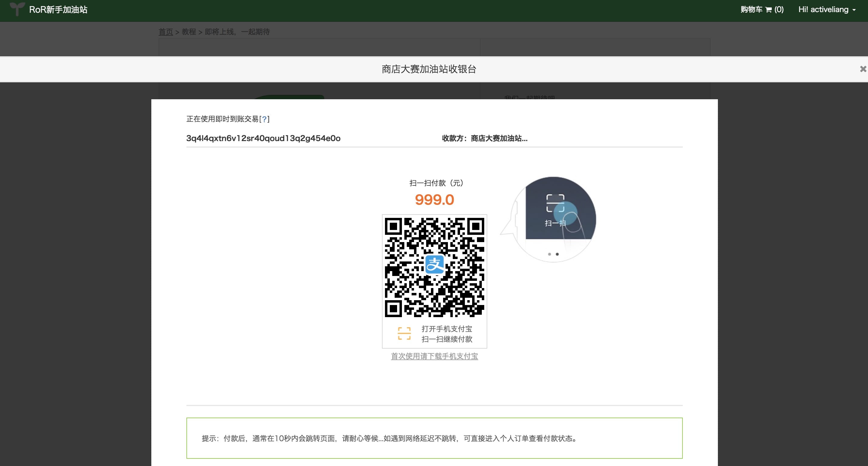Click the 扫一扫继续付款 instruction text
Screen dimensions: 868x466
pos(447,339)
